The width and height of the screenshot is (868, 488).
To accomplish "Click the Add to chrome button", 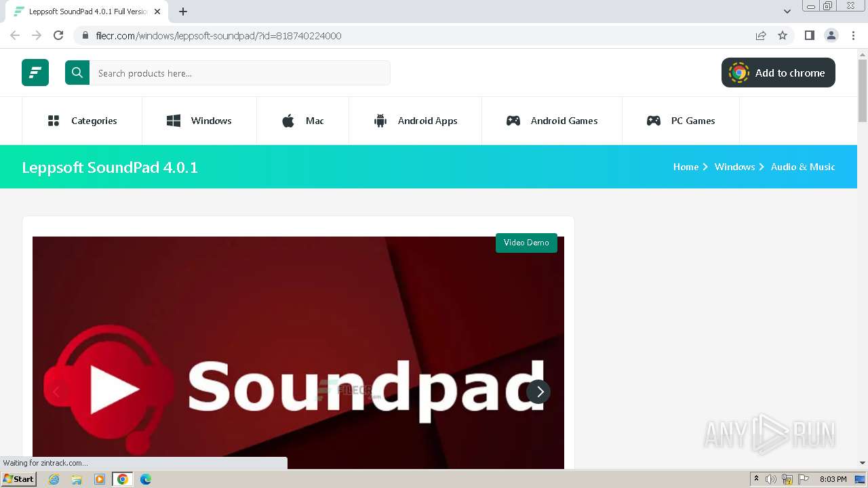I will (778, 73).
